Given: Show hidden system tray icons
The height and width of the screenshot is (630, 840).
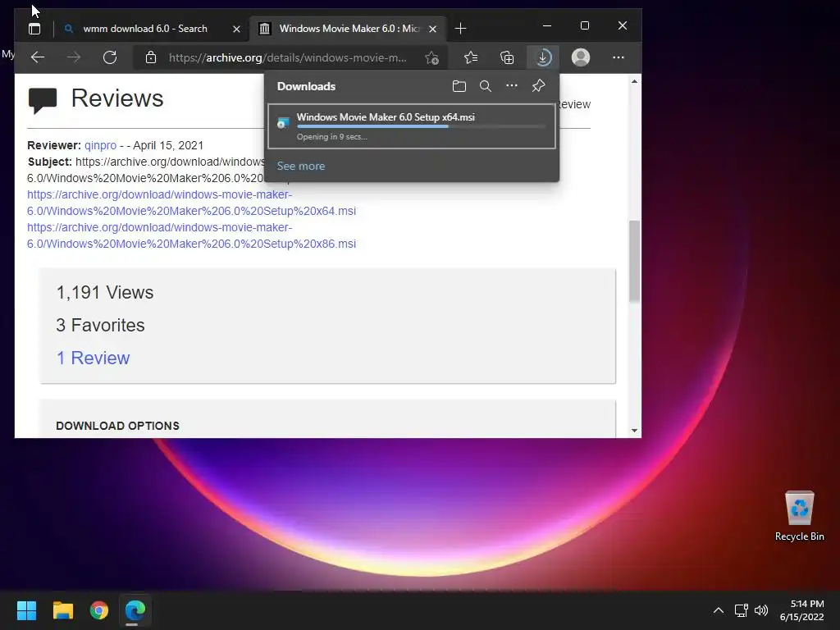Looking at the screenshot, I should [x=719, y=610].
